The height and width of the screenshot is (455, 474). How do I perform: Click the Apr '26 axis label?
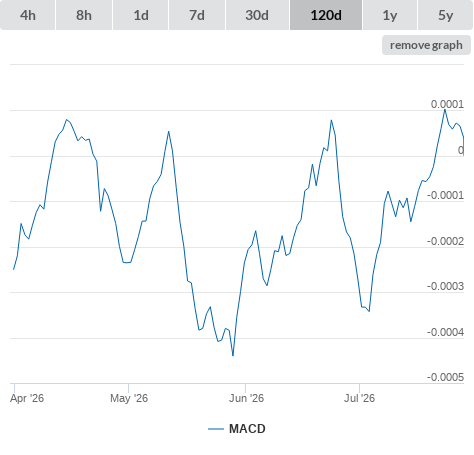click(x=27, y=398)
